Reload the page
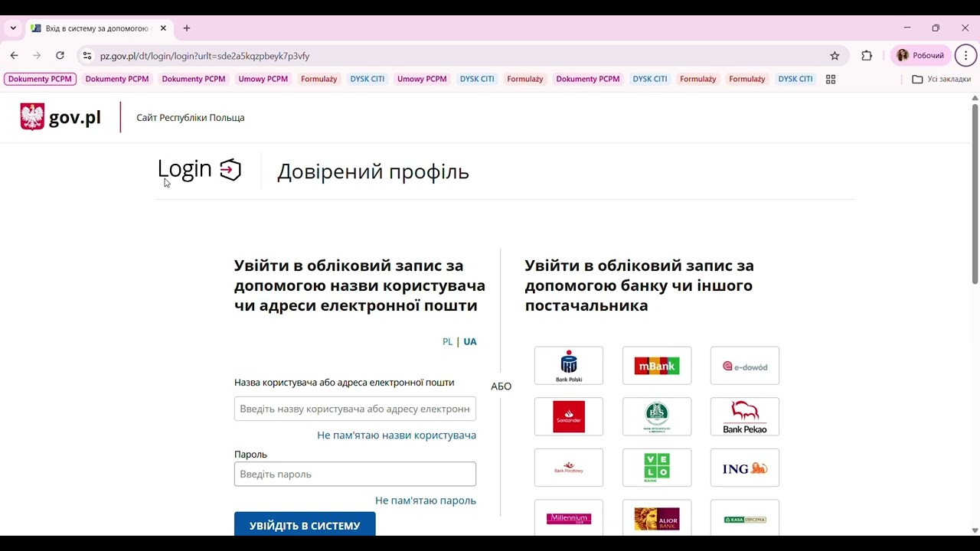 tap(60, 56)
